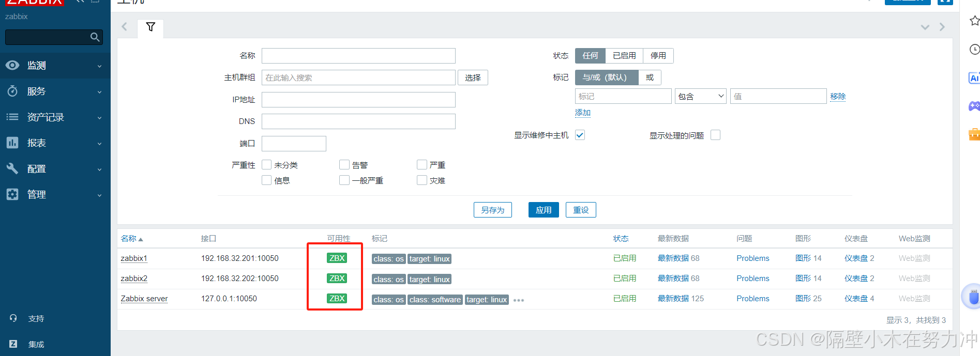
Task: Click the list icon next to 资产记录
Action: 12,117
